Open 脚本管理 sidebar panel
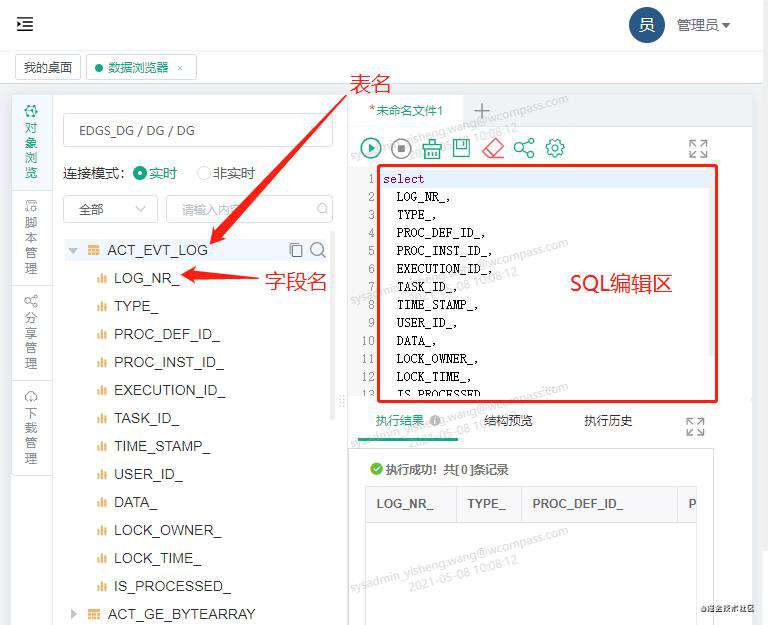 coord(31,237)
